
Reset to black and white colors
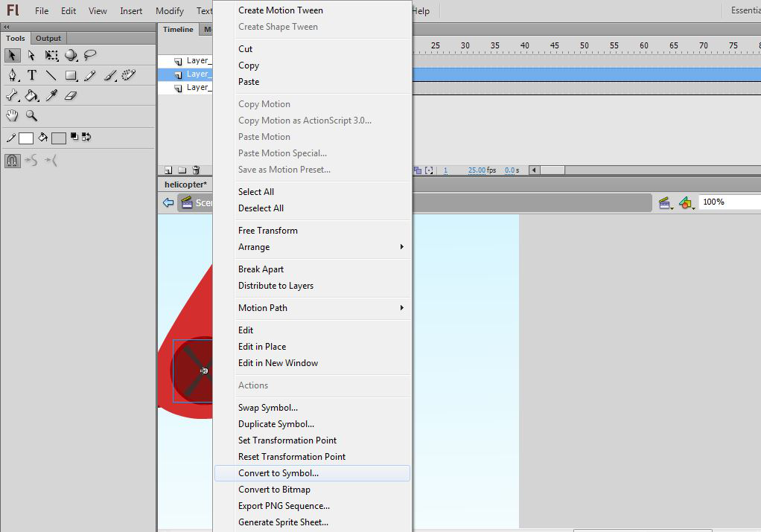75,138
